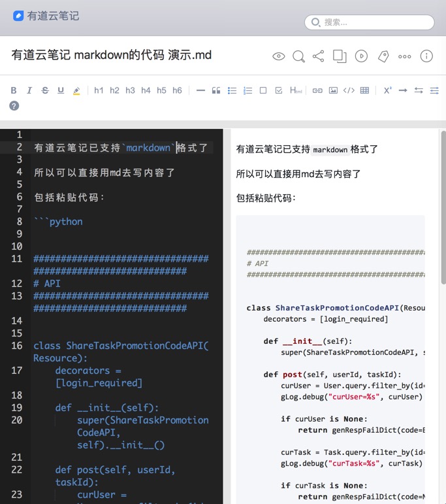Insert a horizontal rule

click(200, 90)
